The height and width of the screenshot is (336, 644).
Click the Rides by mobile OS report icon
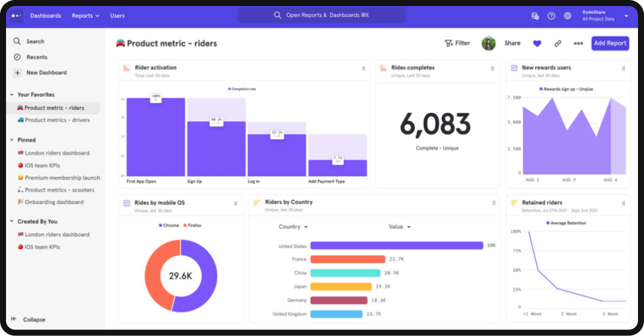coord(127,203)
